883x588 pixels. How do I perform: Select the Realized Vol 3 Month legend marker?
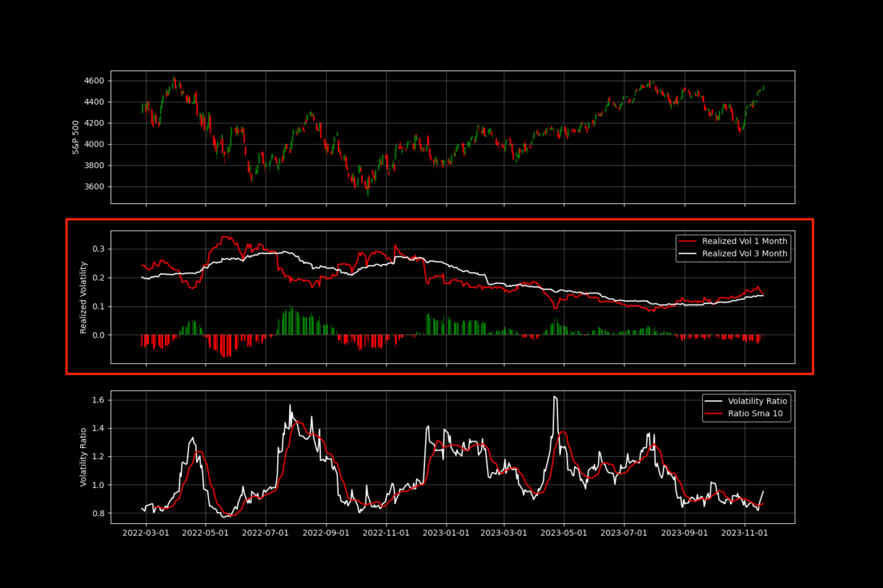(x=688, y=253)
